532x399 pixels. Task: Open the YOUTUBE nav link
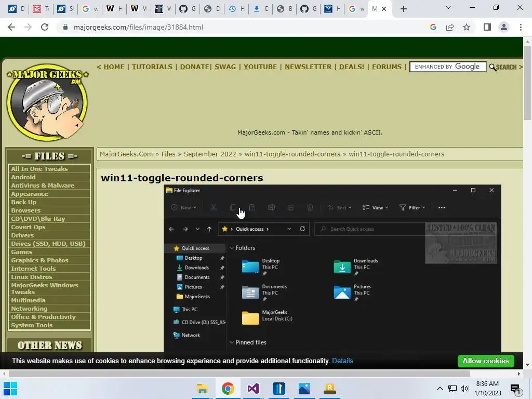260,67
